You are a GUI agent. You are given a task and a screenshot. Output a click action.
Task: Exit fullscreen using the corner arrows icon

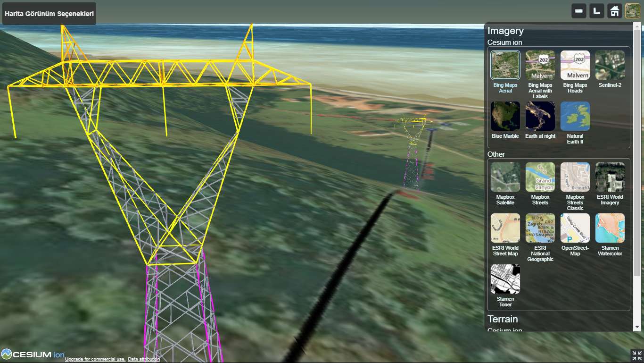(637, 356)
